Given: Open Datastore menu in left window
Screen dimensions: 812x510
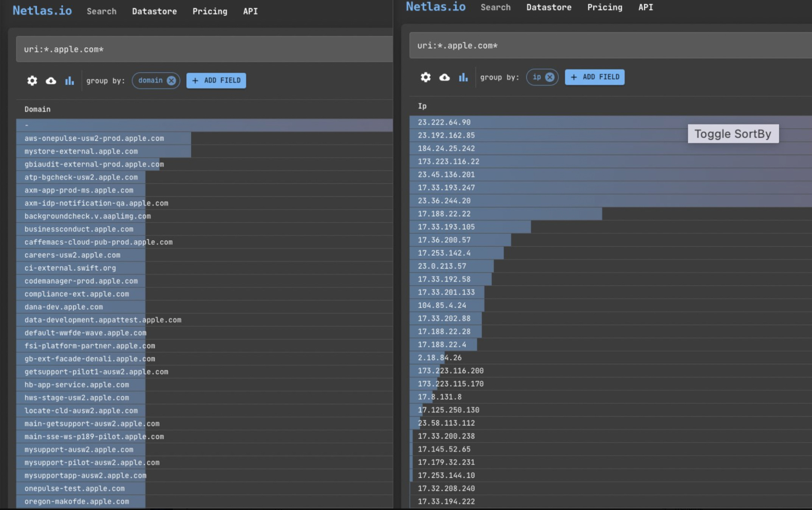Looking at the screenshot, I should tap(154, 11).
